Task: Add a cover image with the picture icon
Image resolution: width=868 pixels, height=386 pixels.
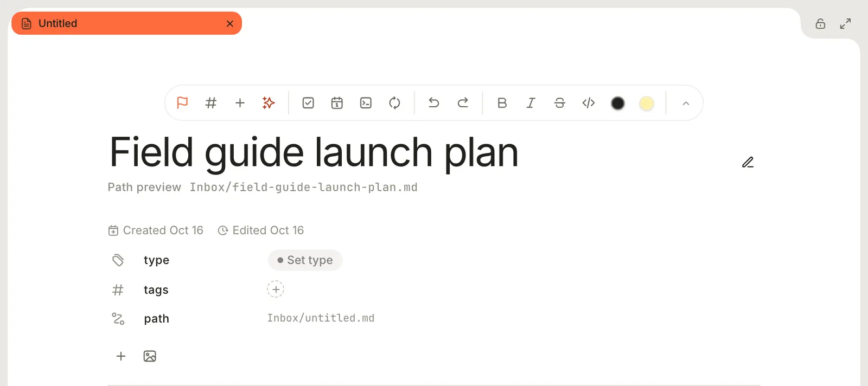Action: coord(150,356)
